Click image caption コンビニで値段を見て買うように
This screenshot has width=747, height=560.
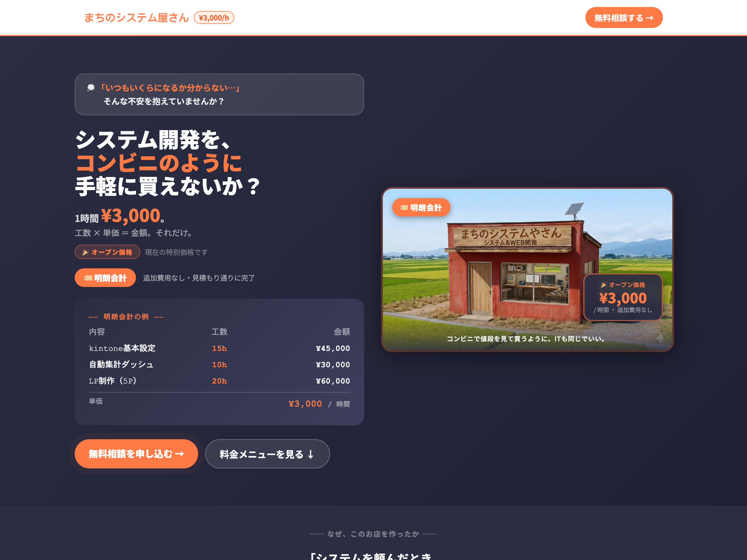526,339
